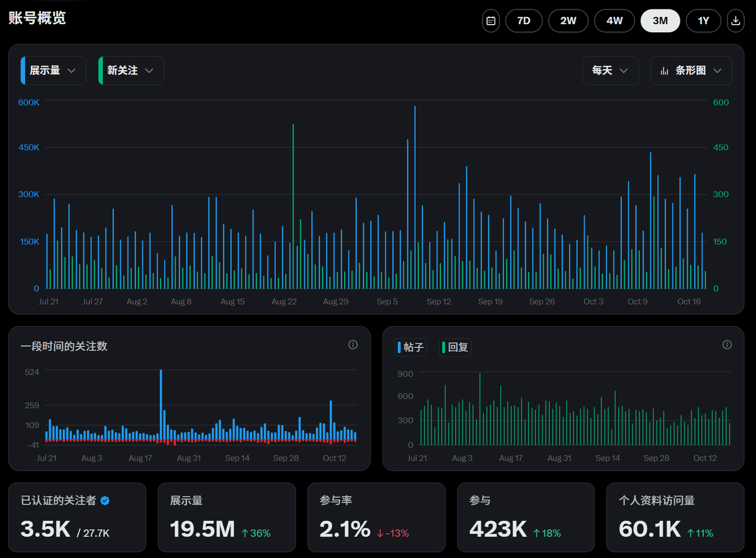
Task: Open the 展示量 metric dropdown
Action: click(54, 71)
